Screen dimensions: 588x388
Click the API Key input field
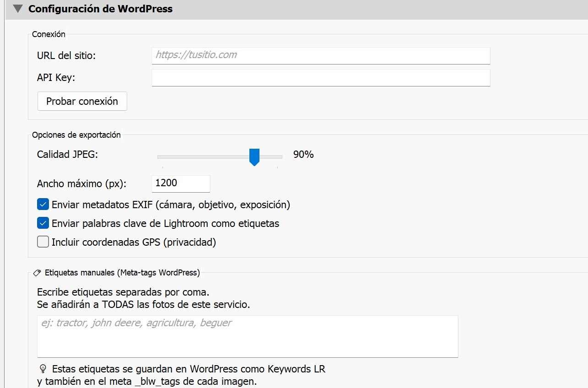click(x=321, y=77)
